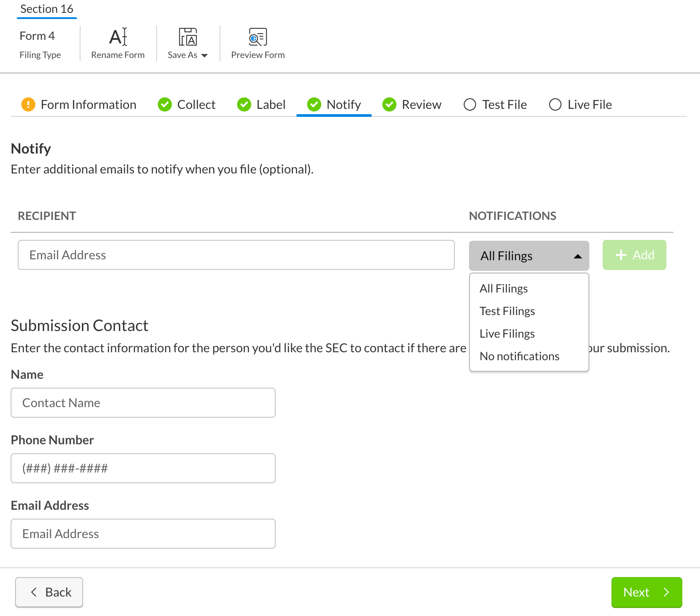
Task: Click the green checkmark beside Label
Action: (244, 104)
